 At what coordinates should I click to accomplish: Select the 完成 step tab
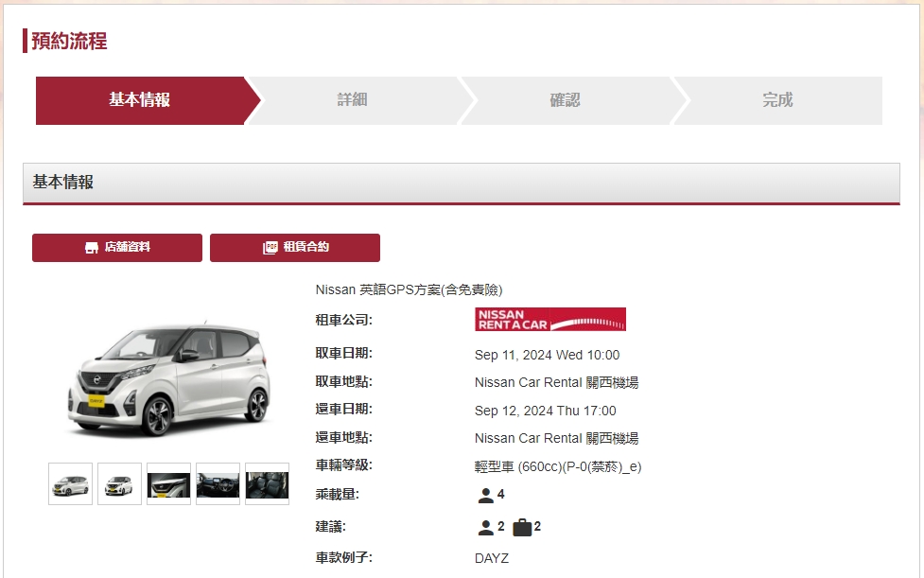(x=777, y=100)
